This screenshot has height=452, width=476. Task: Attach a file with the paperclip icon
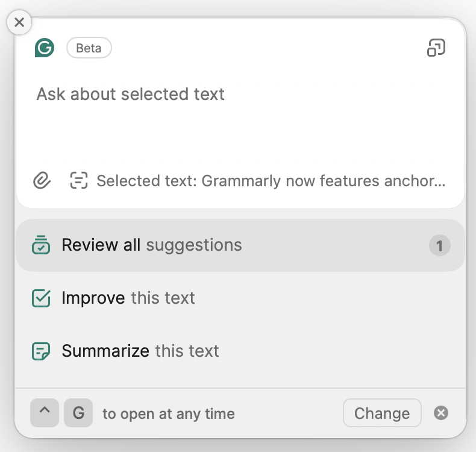tap(42, 180)
